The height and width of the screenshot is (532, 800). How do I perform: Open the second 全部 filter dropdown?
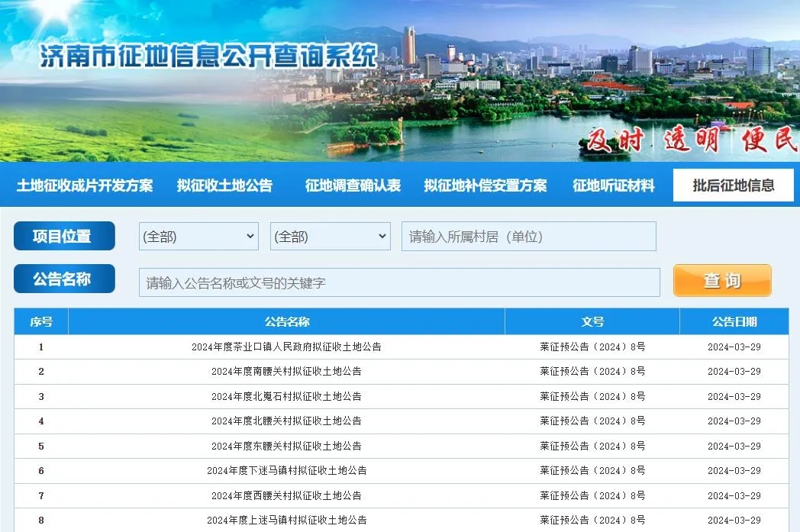pyautogui.click(x=330, y=236)
